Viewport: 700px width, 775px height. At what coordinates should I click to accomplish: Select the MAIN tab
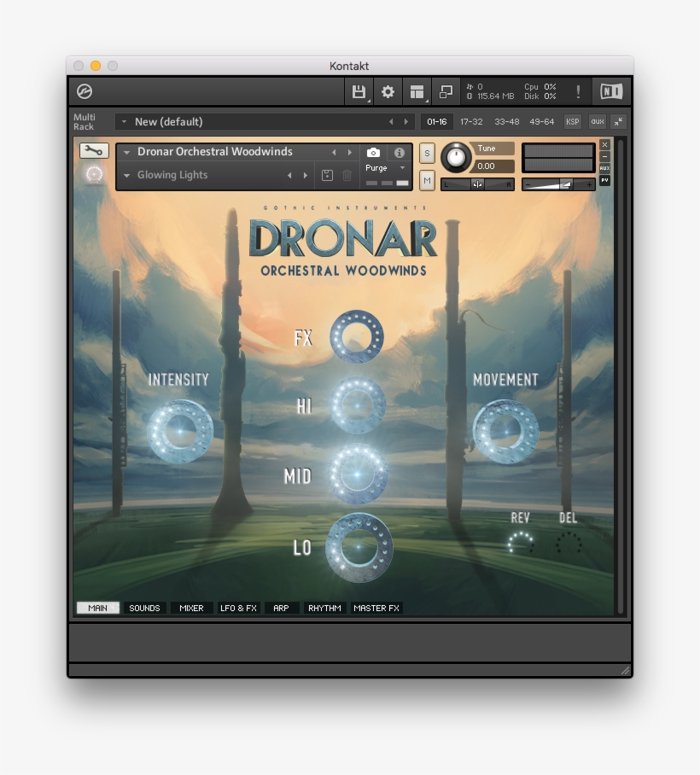point(98,608)
